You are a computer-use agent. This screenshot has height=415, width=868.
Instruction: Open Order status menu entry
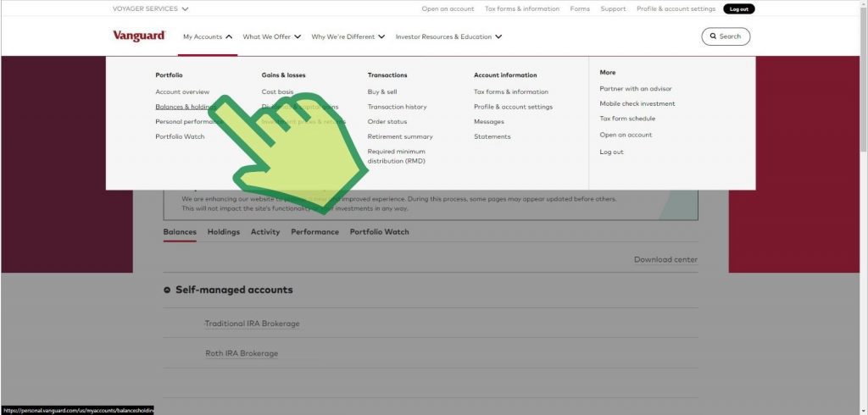pos(387,122)
